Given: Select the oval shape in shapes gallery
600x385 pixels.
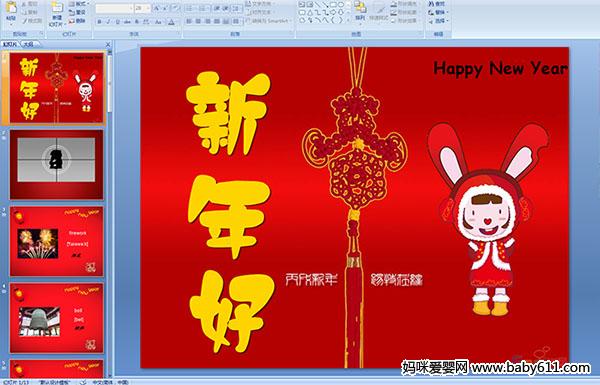Looking at the screenshot, I should (x=340, y=5).
